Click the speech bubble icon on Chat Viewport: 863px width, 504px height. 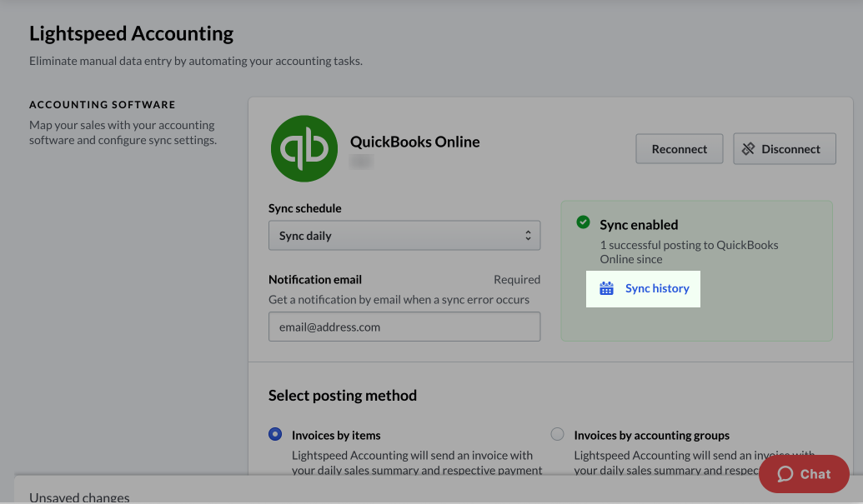[x=785, y=474]
